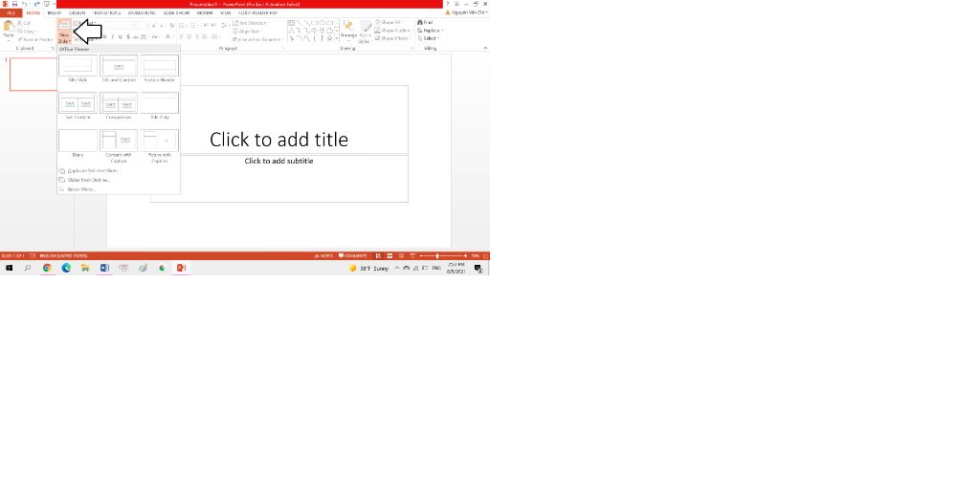This screenshot has width=980, height=481.
Task: Click Quick Styles gallery button
Action: pos(364,32)
